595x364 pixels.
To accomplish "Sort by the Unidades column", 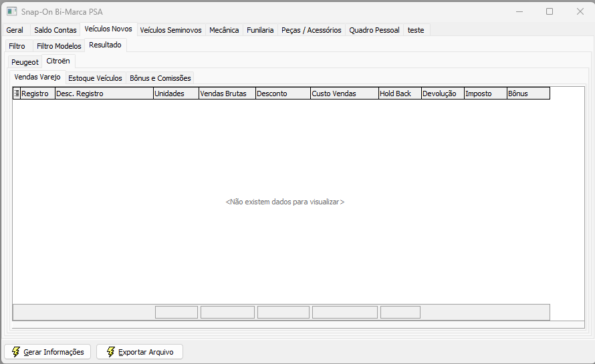I will (x=176, y=94).
